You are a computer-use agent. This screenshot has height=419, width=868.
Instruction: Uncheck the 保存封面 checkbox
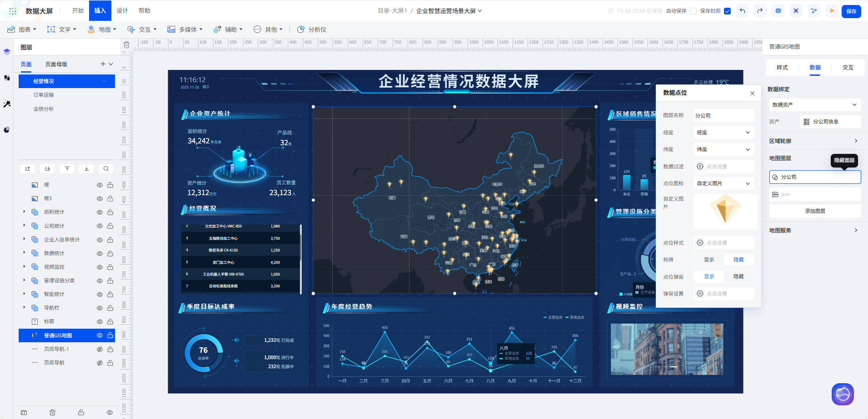click(x=727, y=11)
